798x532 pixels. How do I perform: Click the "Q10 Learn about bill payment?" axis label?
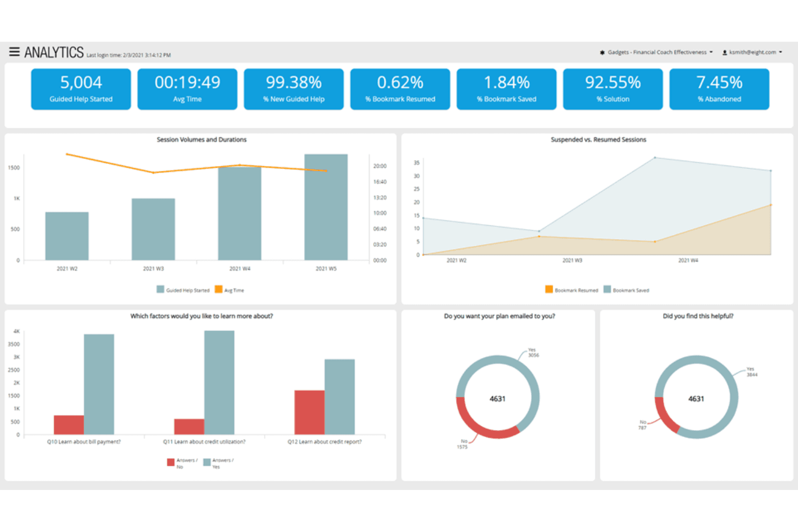click(84, 441)
